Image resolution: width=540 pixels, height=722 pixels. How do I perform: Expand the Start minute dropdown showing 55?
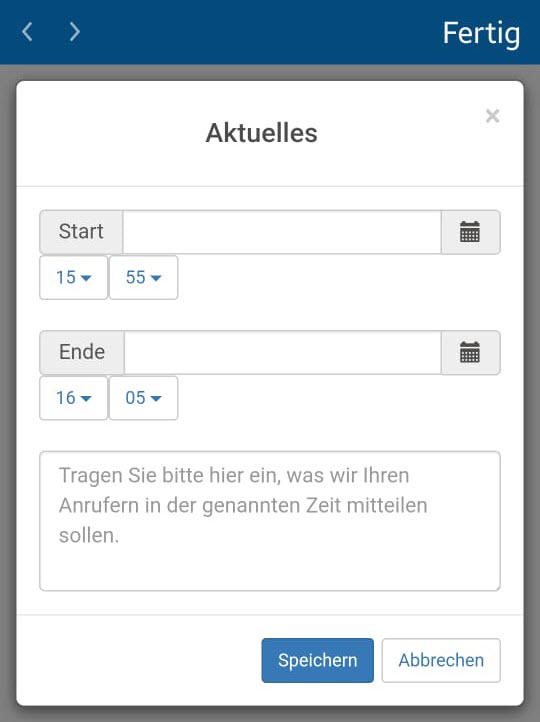143,278
